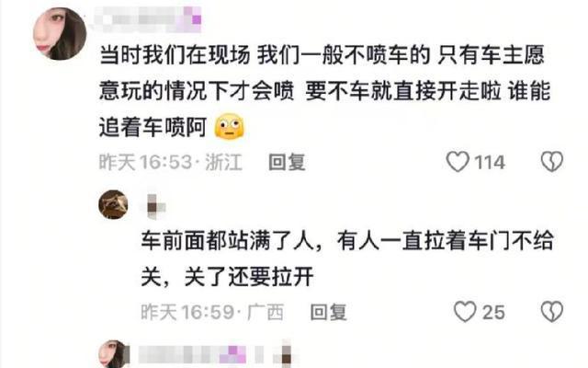Open the replier's blurred username
Screen dimensions: 588x368
(x=155, y=206)
